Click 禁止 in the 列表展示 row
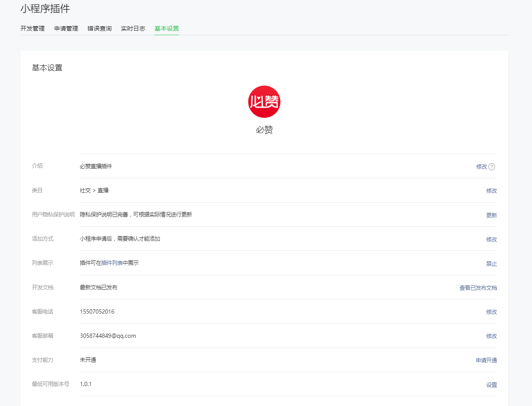 tap(491, 264)
